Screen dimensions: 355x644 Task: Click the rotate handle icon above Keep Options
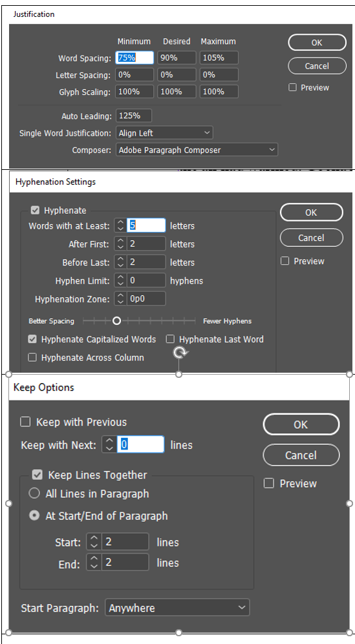(180, 353)
